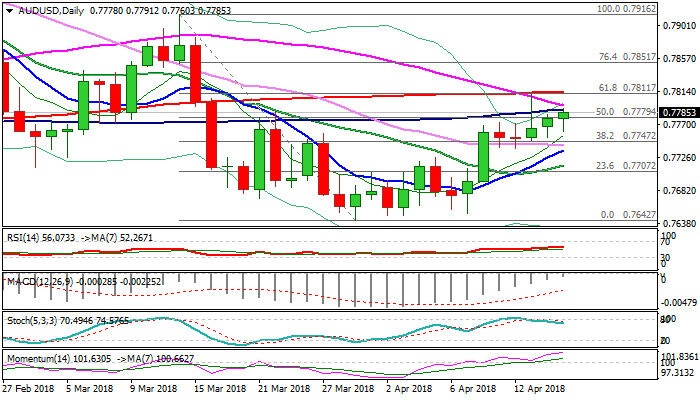Select the Momentum(14) indicator label
The height and width of the screenshot is (400, 700).
click(x=33, y=357)
